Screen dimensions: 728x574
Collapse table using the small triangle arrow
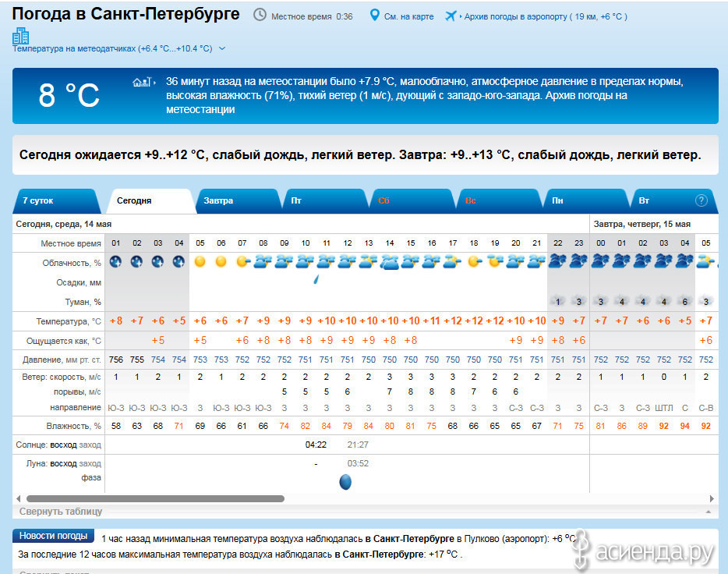pos(708,512)
